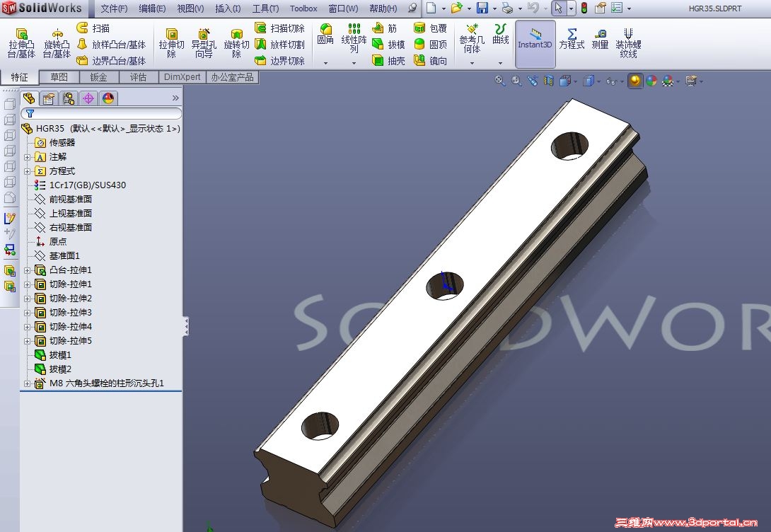This screenshot has height=532, width=771.
Task: Activate the 拉伸切除 extruded cut tool
Action: (171, 43)
